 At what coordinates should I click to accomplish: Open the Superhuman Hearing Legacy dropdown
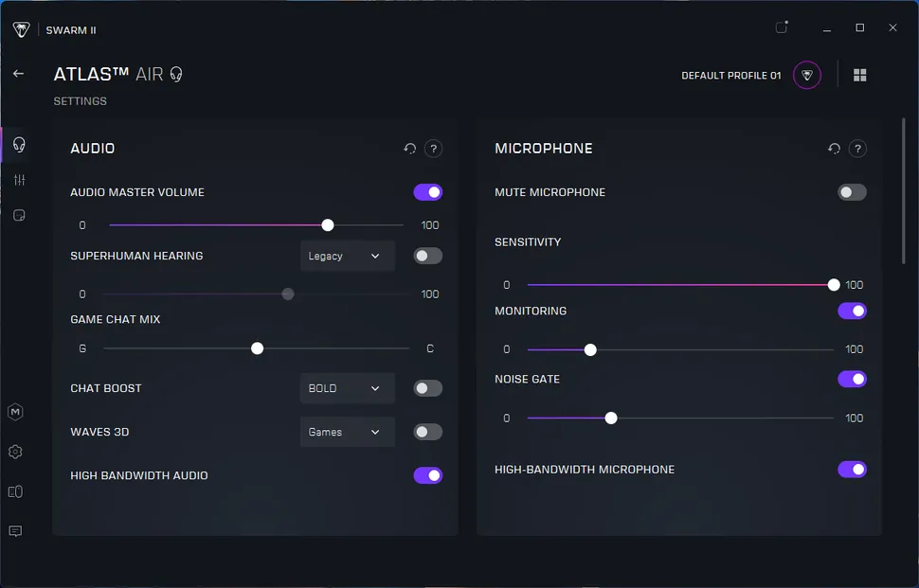pos(347,256)
